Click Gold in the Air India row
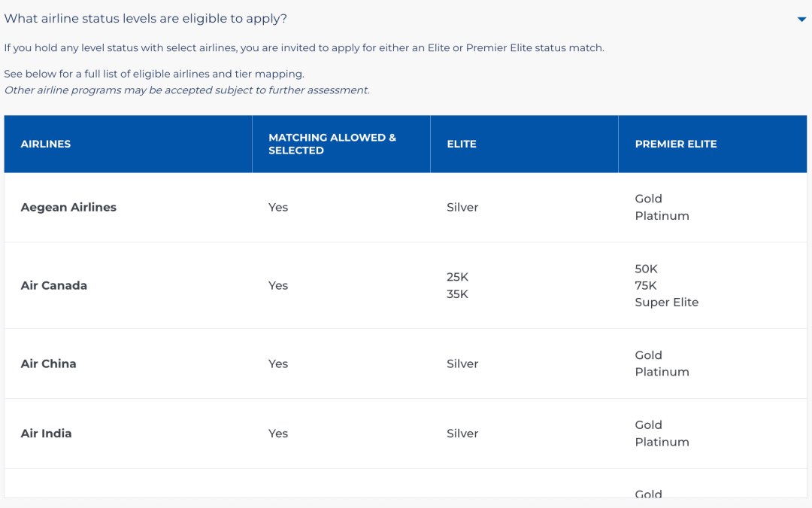The height and width of the screenshot is (508, 812). click(648, 425)
